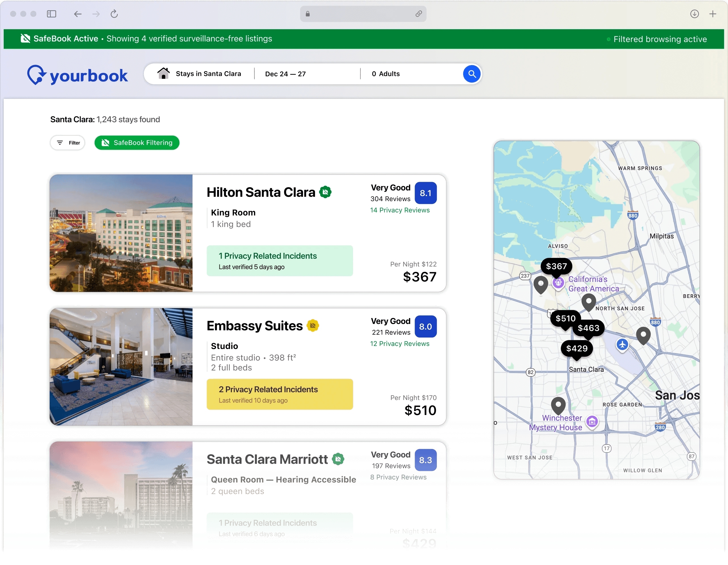Click the green SafeBook badge beside Hilton Santa Clara
Viewport: 728px width, 565px height.
point(325,192)
